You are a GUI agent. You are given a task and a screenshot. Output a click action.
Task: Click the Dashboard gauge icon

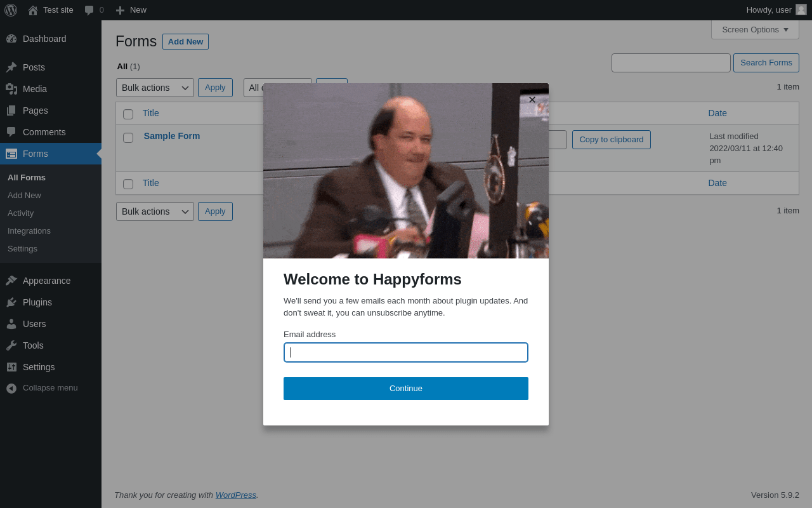tap(11, 39)
